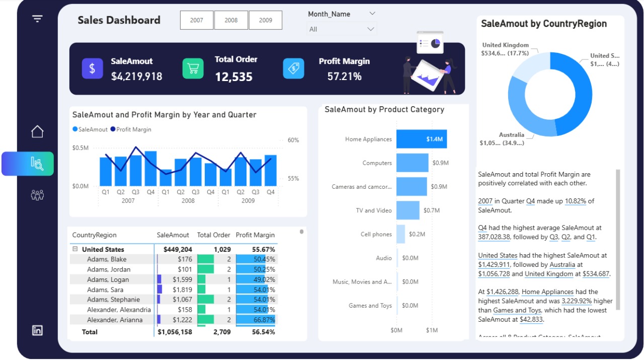Sort table by Profit Margin column header
This screenshot has height=360, width=644.
(255, 235)
